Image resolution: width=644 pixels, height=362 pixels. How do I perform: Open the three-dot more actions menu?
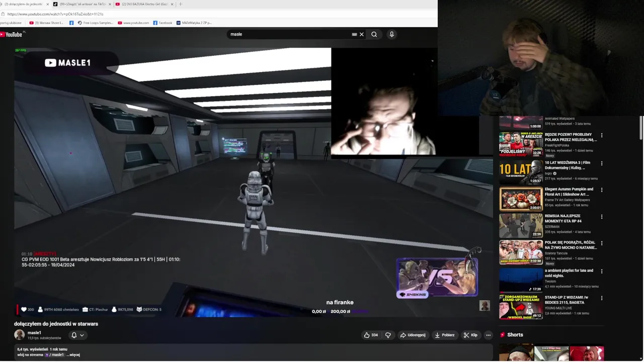pyautogui.click(x=488, y=335)
